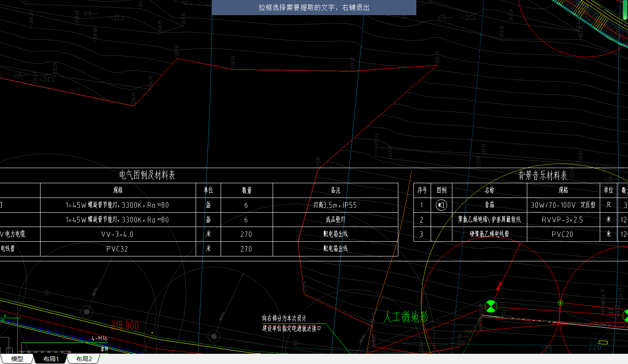
Task: Click the 名称 column header
Action: [490, 190]
